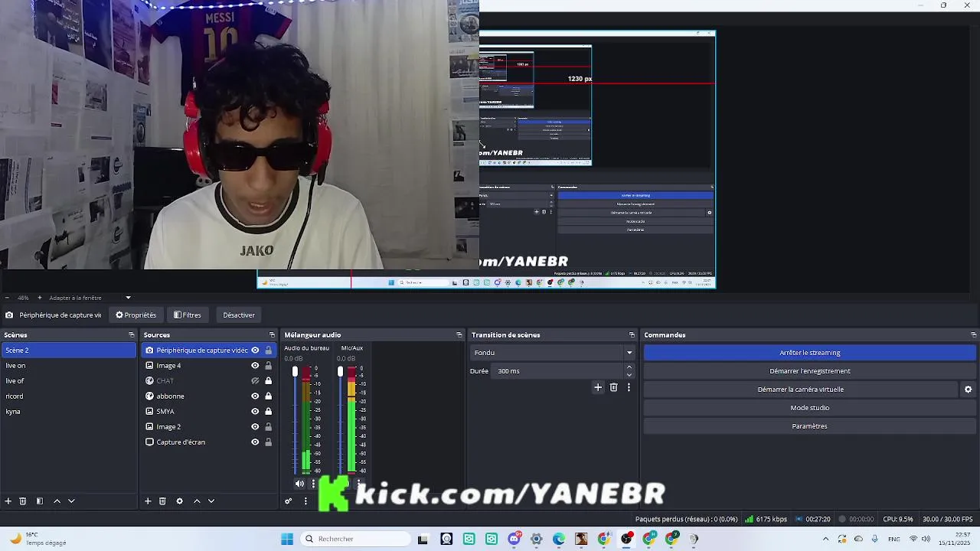Click the Désactiver button
Viewport: 980px width, 551px height.
[x=239, y=315]
